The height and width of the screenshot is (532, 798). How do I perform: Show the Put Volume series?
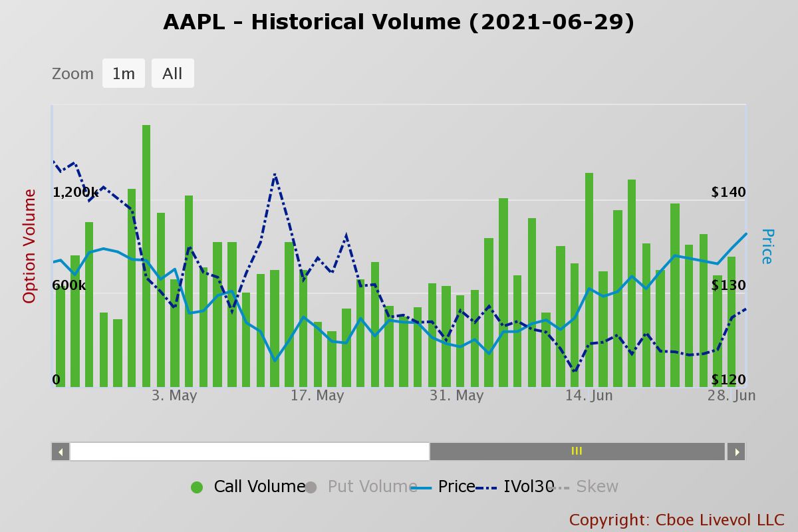pos(372,487)
